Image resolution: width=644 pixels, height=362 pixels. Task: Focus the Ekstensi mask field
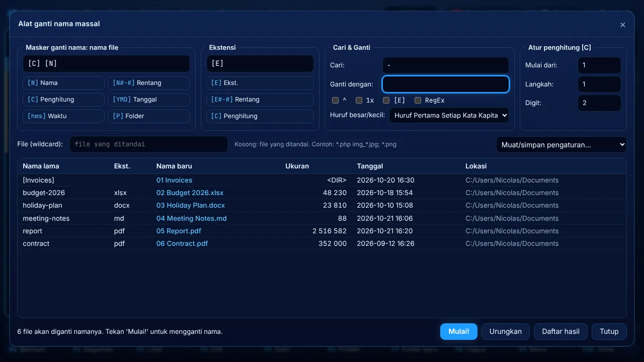click(x=260, y=64)
